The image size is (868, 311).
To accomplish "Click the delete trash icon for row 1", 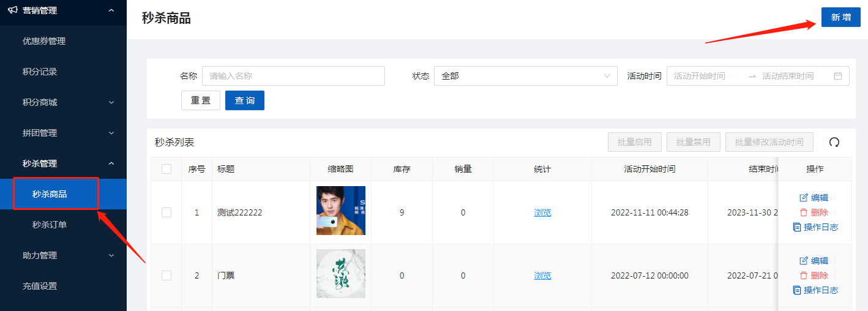I will [804, 212].
